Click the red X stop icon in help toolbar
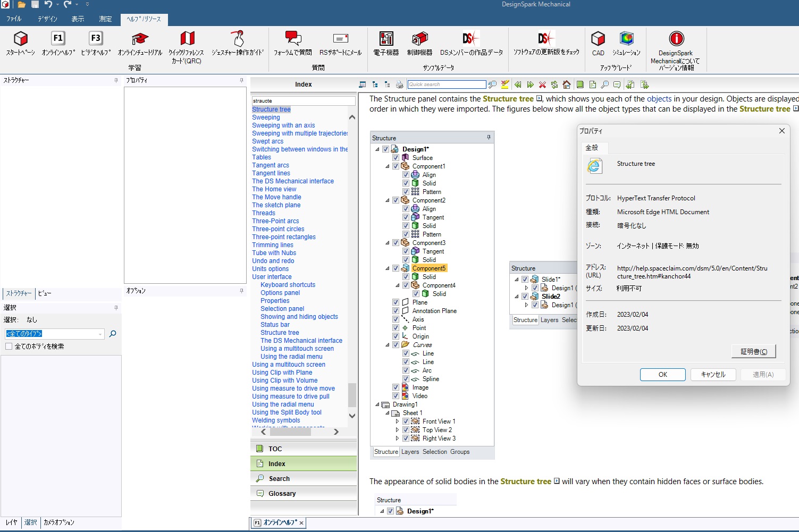Screen dimensions: 799x532 click(x=542, y=85)
